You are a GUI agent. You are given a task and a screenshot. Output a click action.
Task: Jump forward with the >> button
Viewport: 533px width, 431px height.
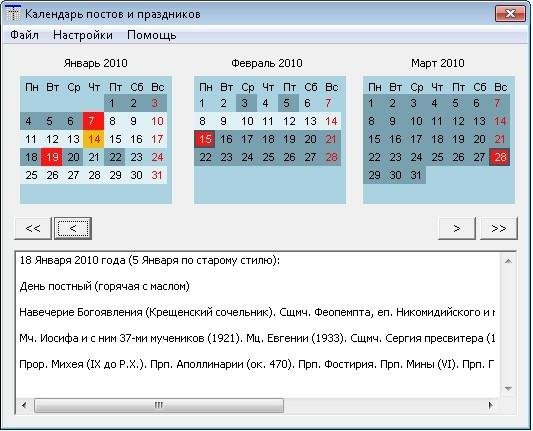(x=499, y=228)
